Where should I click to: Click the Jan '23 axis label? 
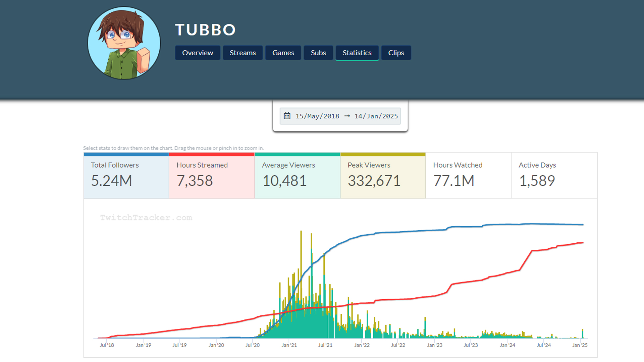(x=435, y=345)
